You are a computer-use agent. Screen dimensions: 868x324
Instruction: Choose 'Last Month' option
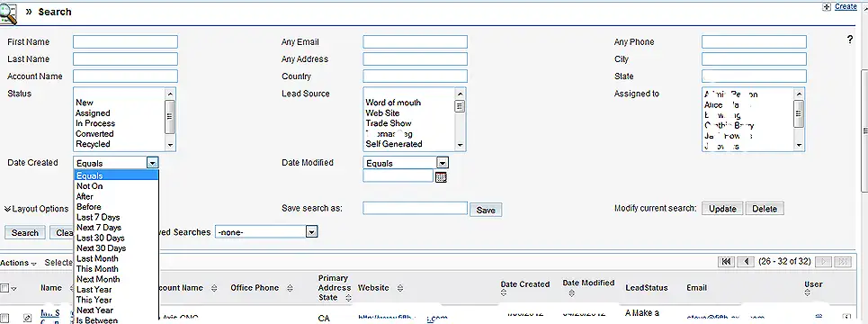click(116, 258)
